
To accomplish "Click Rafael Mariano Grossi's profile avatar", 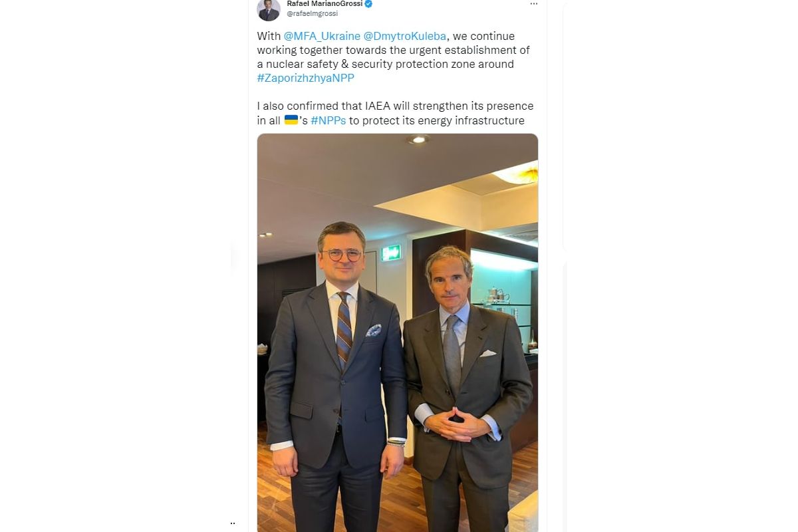I will click(x=269, y=10).
